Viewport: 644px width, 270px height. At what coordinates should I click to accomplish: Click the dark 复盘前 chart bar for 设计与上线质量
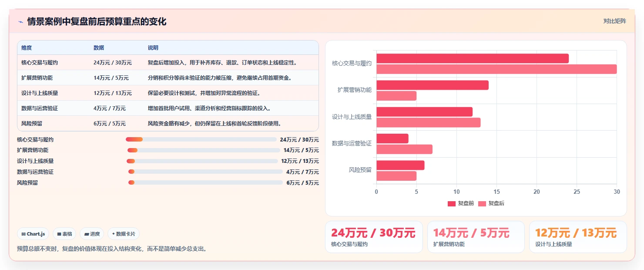(424, 111)
